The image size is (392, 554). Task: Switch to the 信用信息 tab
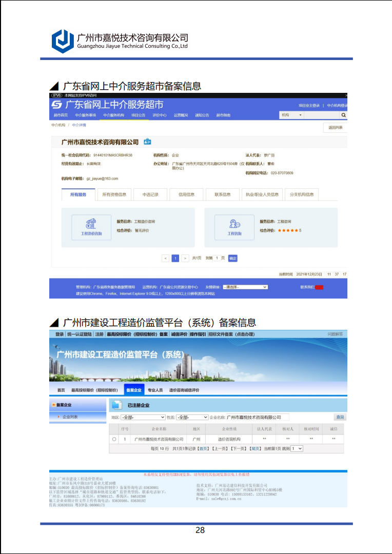pos(186,195)
